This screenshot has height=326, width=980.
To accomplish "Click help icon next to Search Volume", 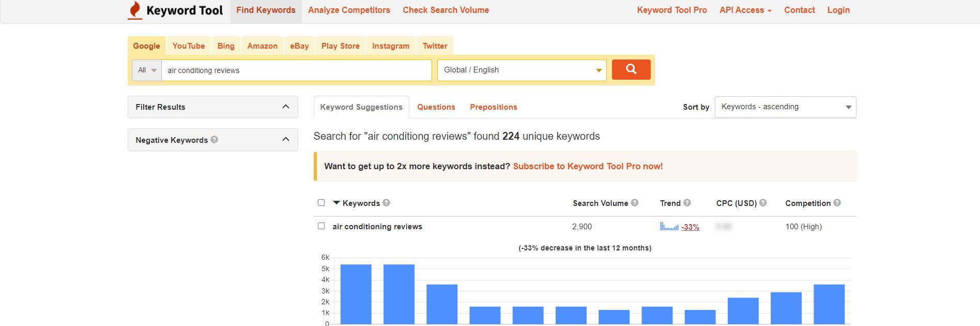I will click(635, 203).
